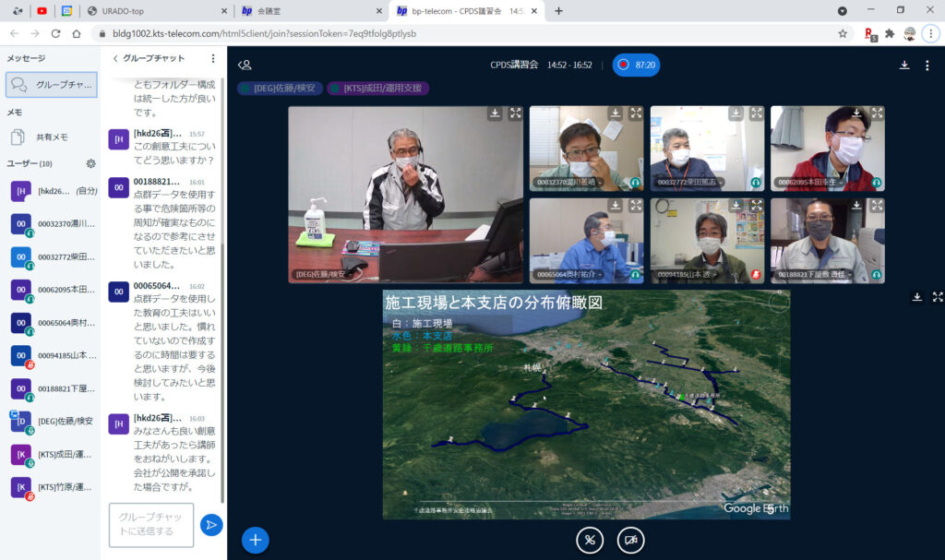Open the meeting options three-dot menu
Screen dimensions: 945x560
tap(927, 66)
